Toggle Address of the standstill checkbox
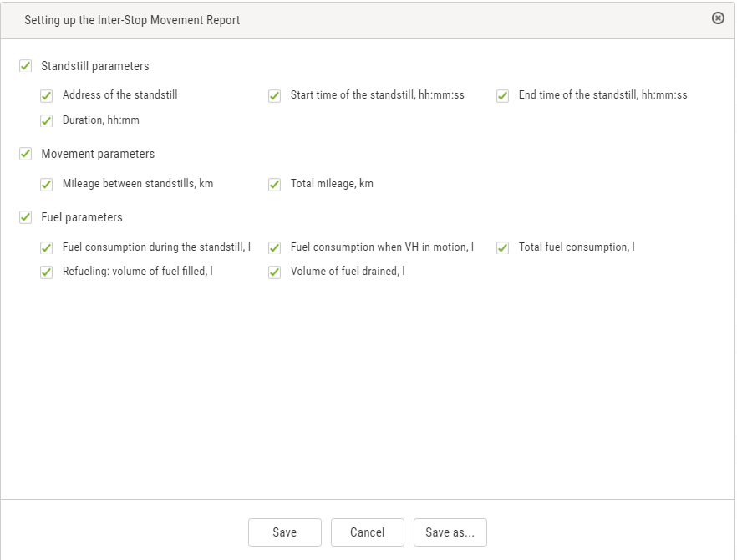This screenshot has height=560, width=737. coord(46,96)
